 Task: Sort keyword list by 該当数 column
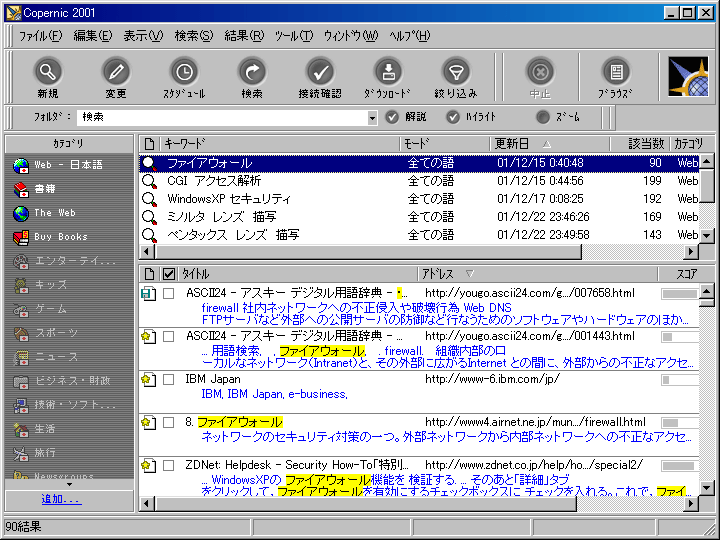tap(640, 144)
